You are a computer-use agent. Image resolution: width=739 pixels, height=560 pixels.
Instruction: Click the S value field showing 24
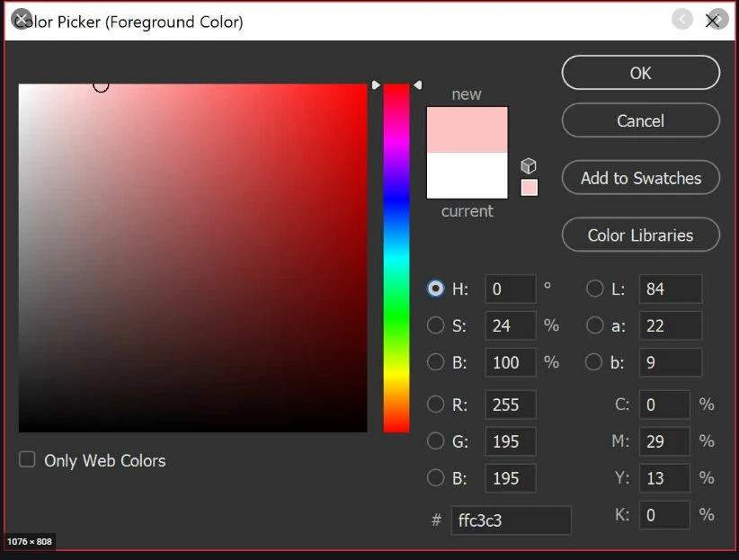pos(511,325)
